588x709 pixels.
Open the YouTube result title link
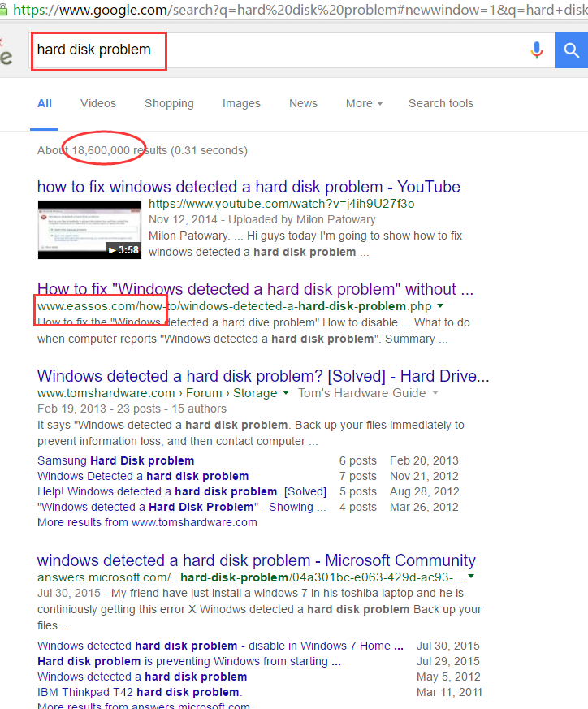point(249,187)
